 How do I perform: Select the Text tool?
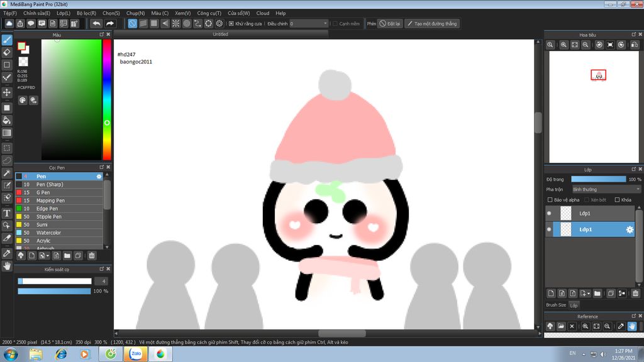pyautogui.click(x=7, y=213)
